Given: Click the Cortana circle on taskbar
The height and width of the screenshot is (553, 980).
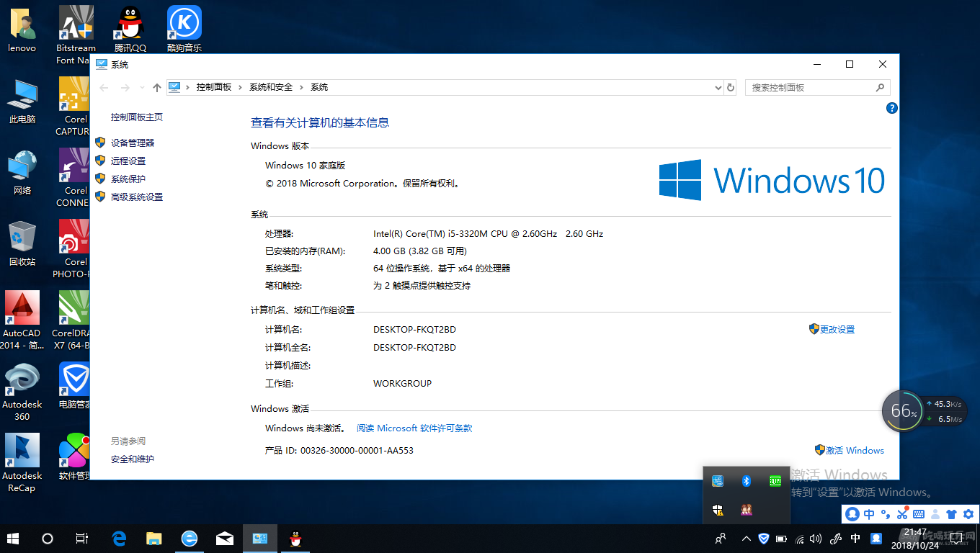Looking at the screenshot, I should point(48,538).
